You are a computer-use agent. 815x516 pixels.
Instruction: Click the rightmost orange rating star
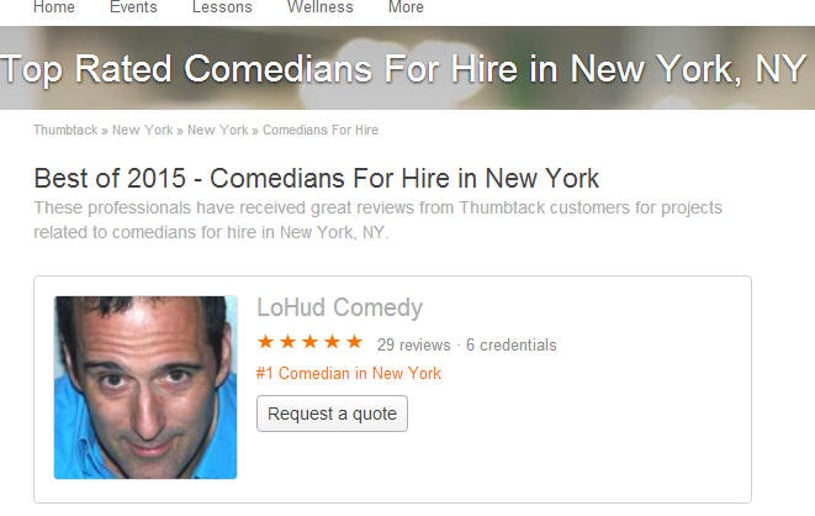[x=354, y=342]
